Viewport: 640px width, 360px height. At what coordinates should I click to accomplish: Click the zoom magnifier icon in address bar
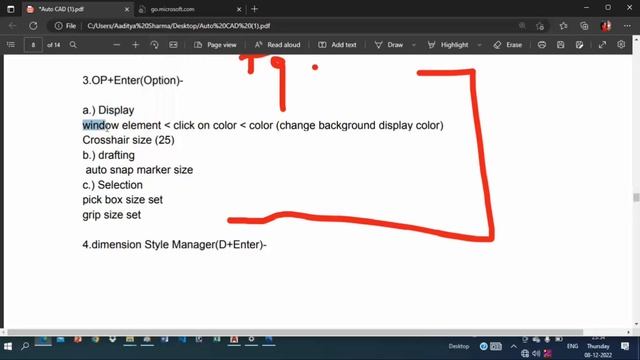click(x=522, y=26)
